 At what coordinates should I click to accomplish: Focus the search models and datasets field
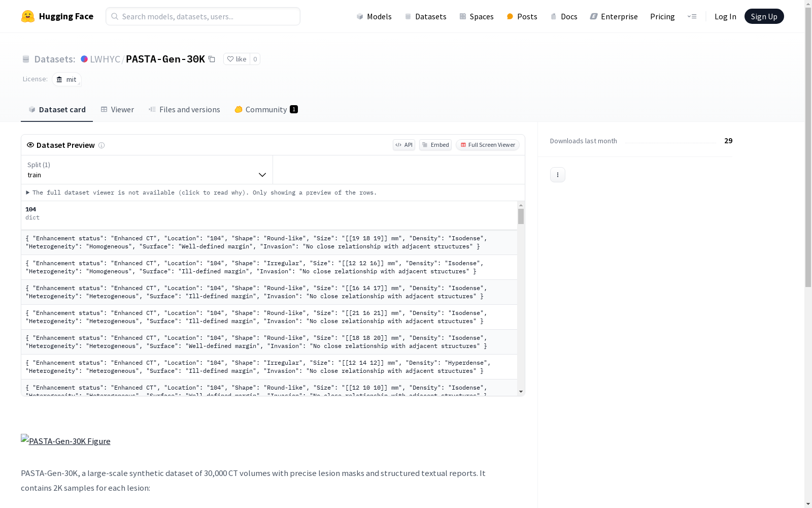(x=203, y=16)
